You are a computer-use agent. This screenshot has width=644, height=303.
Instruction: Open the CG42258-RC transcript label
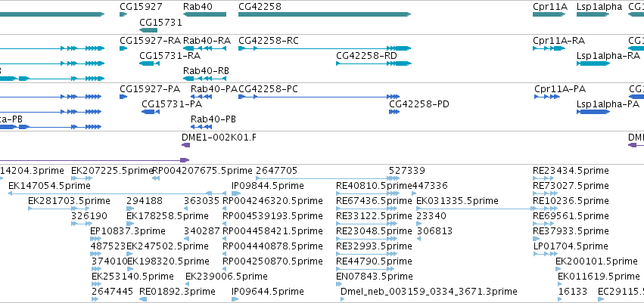tap(269, 41)
